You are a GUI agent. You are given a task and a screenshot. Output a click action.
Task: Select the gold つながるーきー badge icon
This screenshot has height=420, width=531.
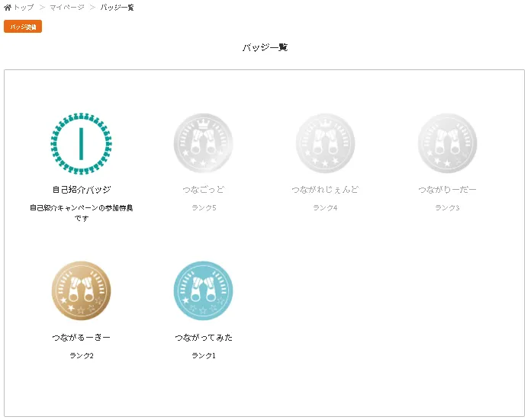coord(82,290)
